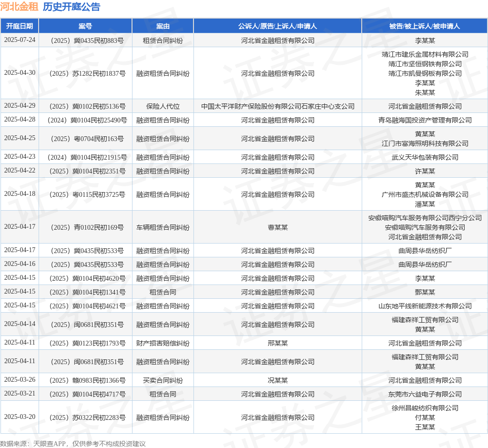Select date cell 2025-04-23
488x448 pixels.
(20, 157)
